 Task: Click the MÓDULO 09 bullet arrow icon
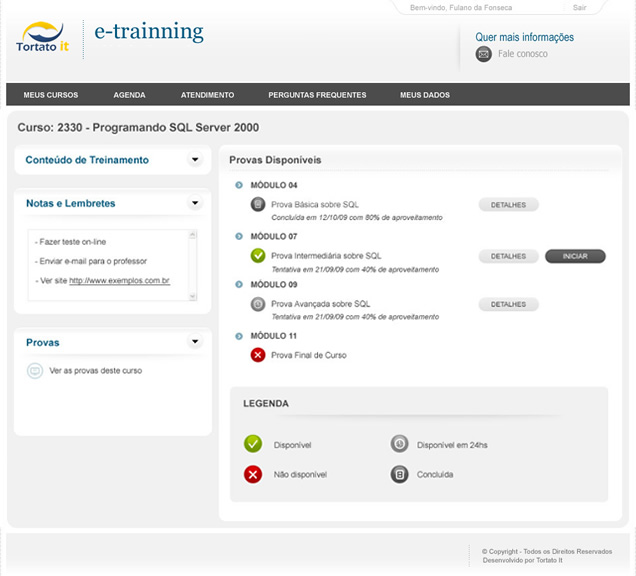(239, 285)
